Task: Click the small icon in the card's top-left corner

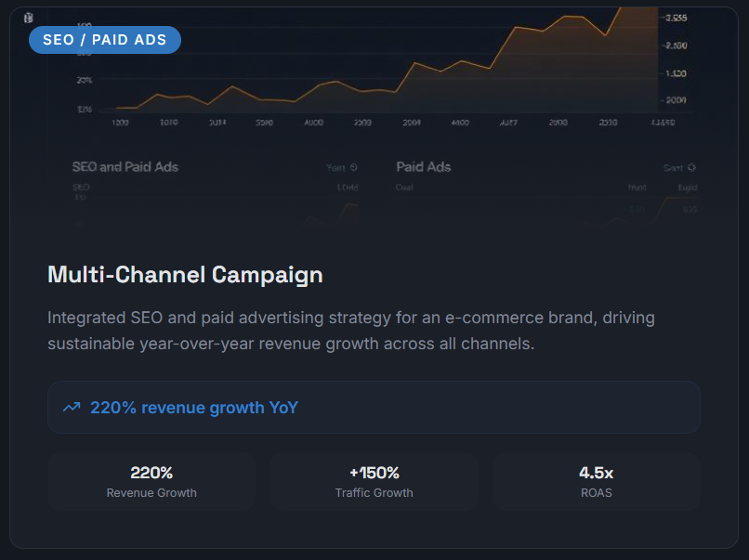Action: (x=28, y=18)
